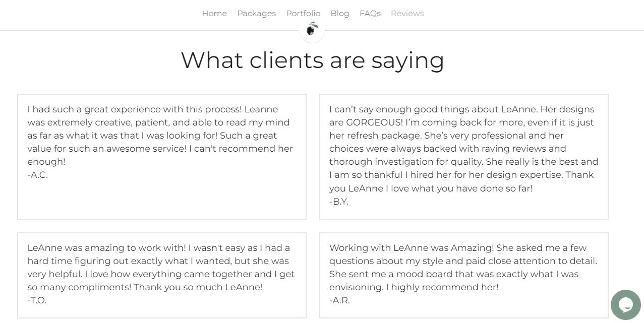Open the chat bubble widget
This screenshot has height=323, width=644.
(625, 304)
